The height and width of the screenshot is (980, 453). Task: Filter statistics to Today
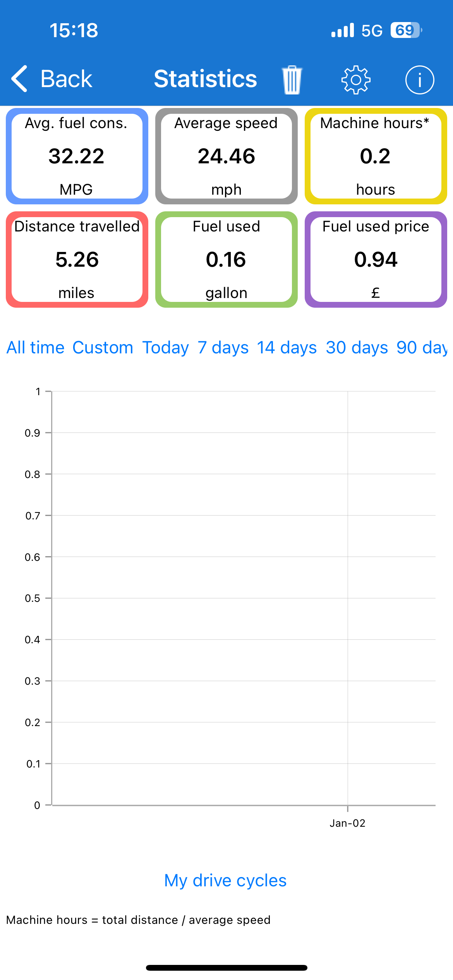[166, 348]
